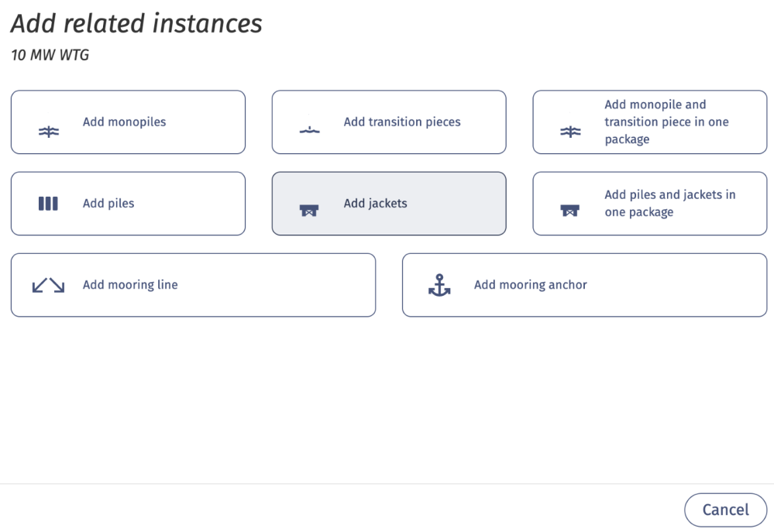Choose Add piles and jackets in one package

(x=649, y=204)
